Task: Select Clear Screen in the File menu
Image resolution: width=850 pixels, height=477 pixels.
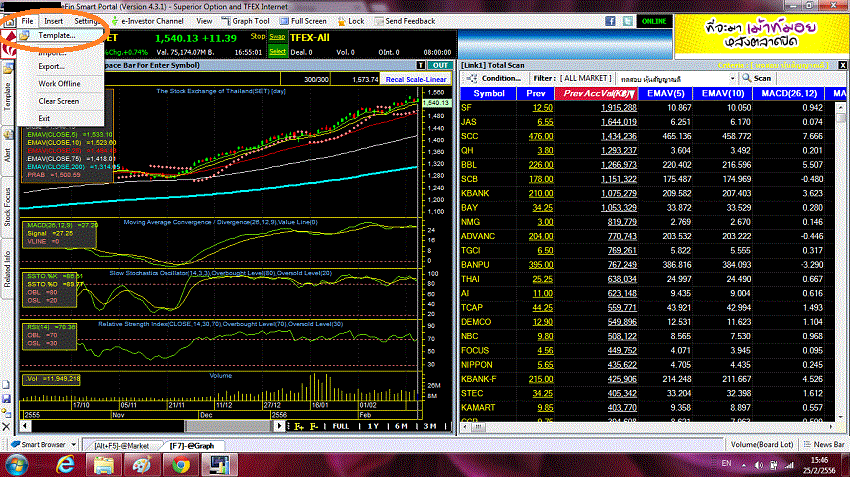Action: (59, 101)
